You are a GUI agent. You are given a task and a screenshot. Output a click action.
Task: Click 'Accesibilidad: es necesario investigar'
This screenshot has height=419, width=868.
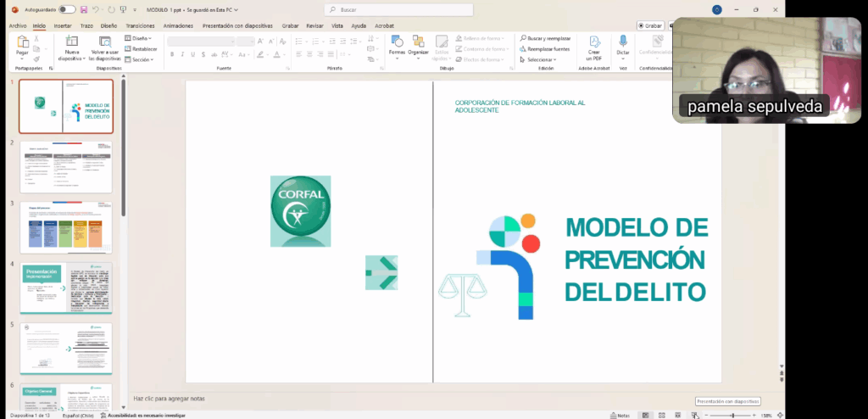click(142, 415)
